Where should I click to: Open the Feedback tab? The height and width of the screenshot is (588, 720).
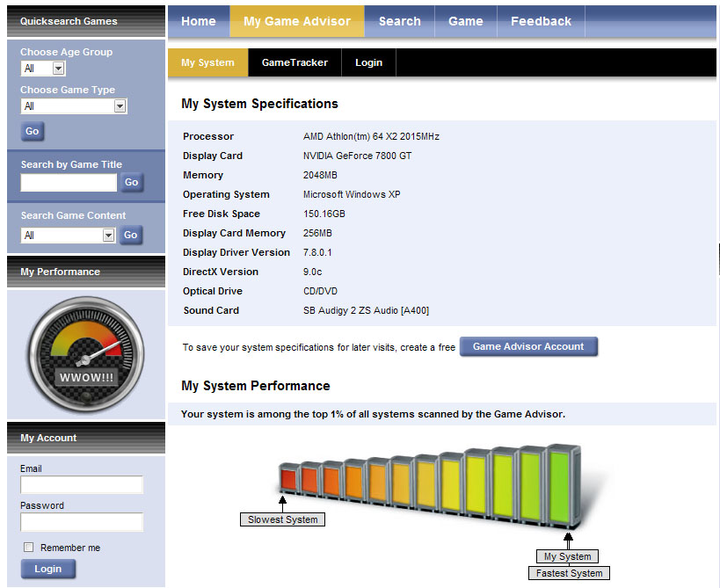coord(540,21)
